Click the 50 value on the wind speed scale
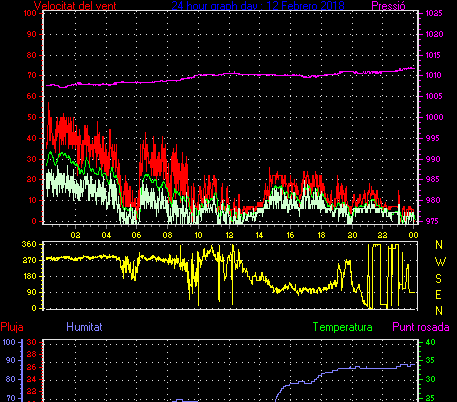 click(31, 117)
